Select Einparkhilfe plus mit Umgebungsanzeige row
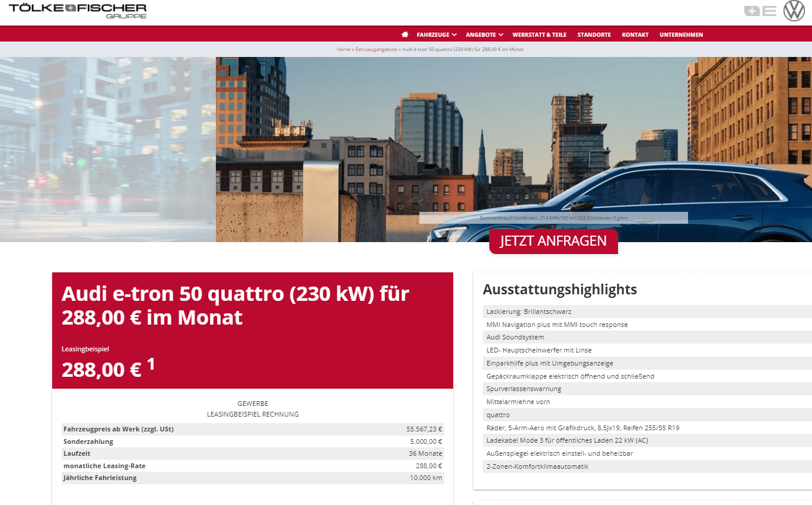Screen dimensions: 812x505 click(647, 363)
